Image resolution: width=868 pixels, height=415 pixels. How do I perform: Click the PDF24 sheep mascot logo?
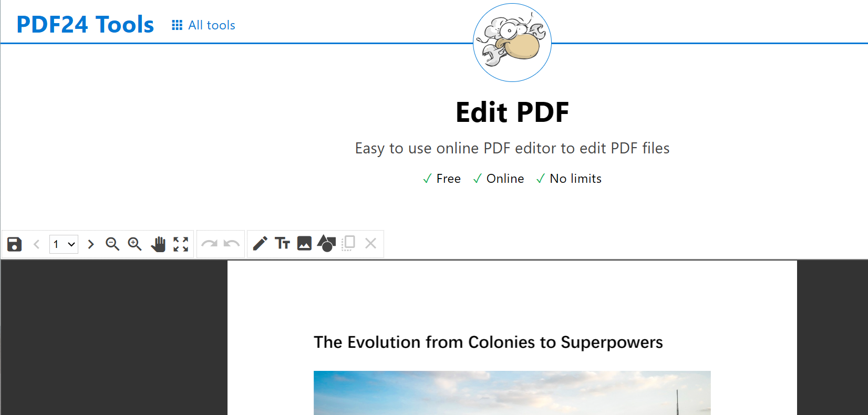click(512, 43)
